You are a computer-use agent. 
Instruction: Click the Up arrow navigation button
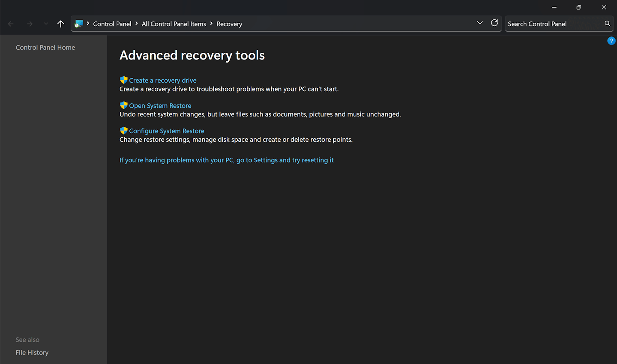pyautogui.click(x=60, y=24)
